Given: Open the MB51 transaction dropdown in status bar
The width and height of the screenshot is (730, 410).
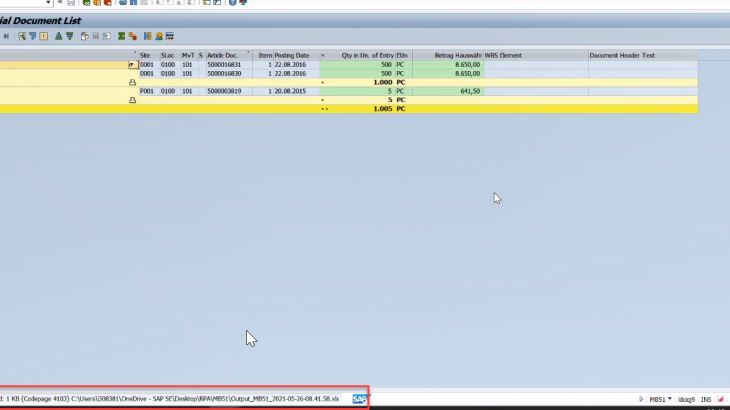Looking at the screenshot, I should click(x=672, y=399).
